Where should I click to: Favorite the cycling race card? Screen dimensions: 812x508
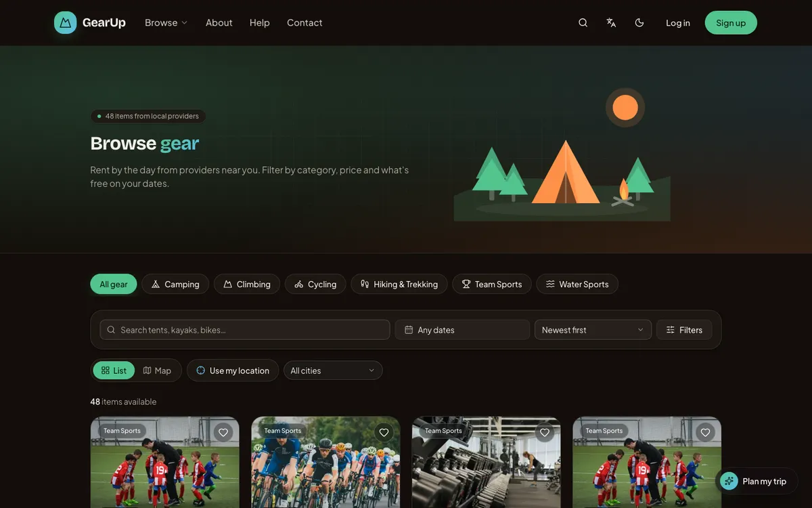(x=384, y=432)
